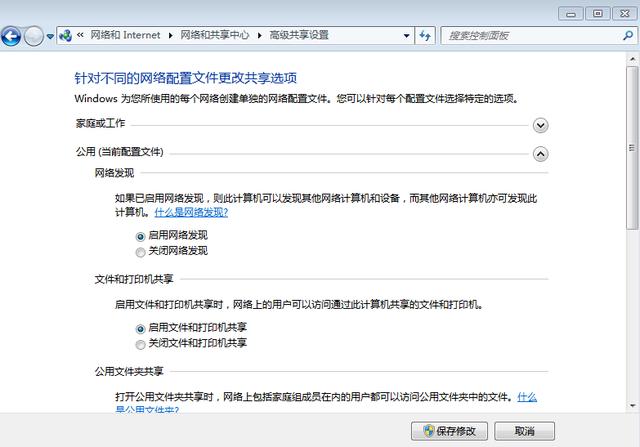Open 什么是网络发现? help link

[x=191, y=212]
